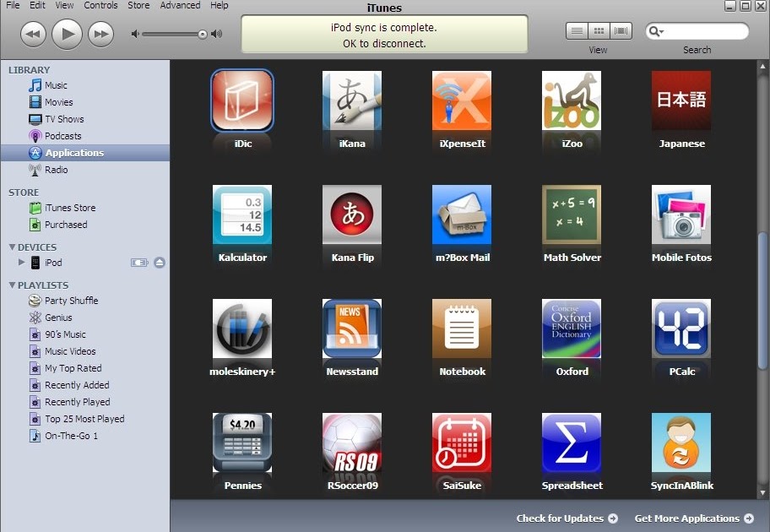
Task: Click the play button
Action: [x=67, y=34]
